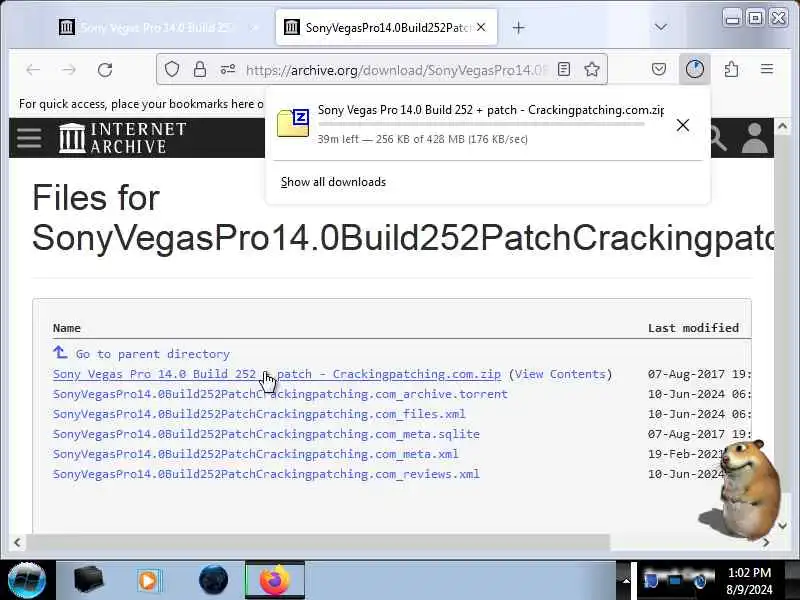Viewport: 800px width, 600px height.
Task: Click the Internet Archive logo
Action: [x=122, y=138]
